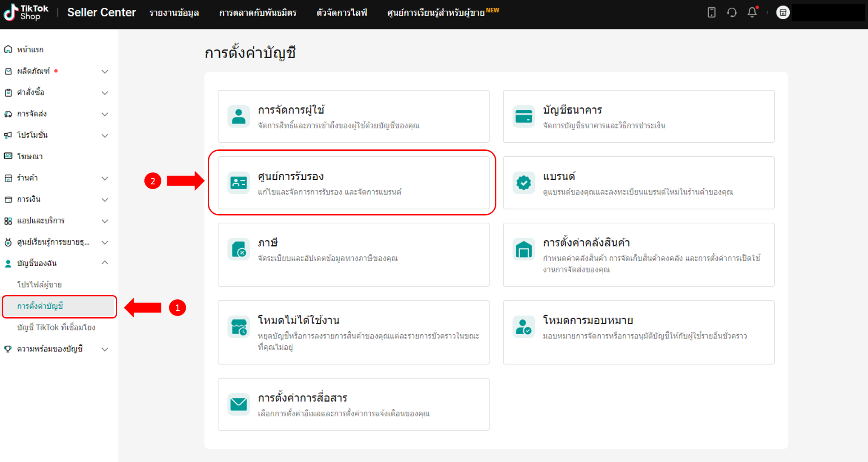Click the communication settings envelope icon
The width and height of the screenshot is (868, 462).
[239, 404]
